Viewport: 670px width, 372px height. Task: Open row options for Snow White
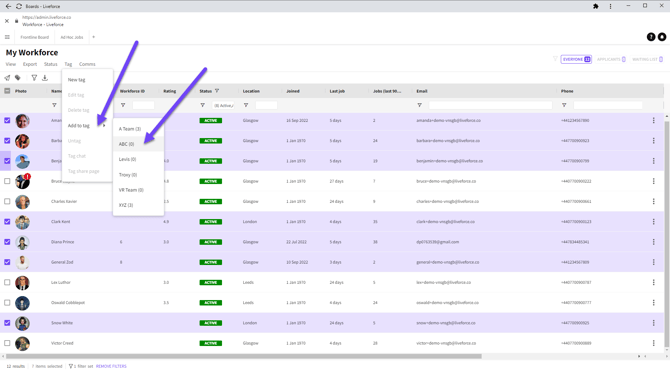point(653,323)
